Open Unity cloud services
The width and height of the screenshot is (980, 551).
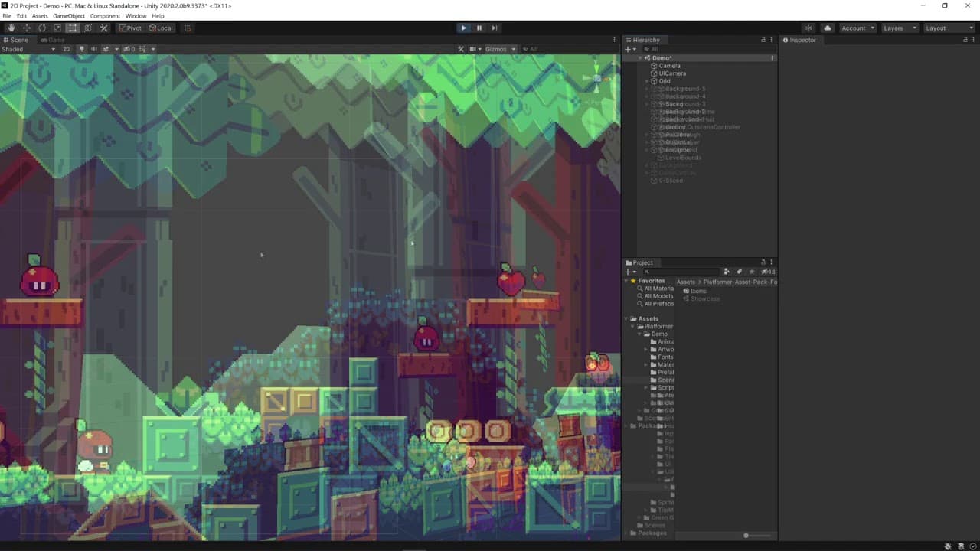click(x=828, y=28)
